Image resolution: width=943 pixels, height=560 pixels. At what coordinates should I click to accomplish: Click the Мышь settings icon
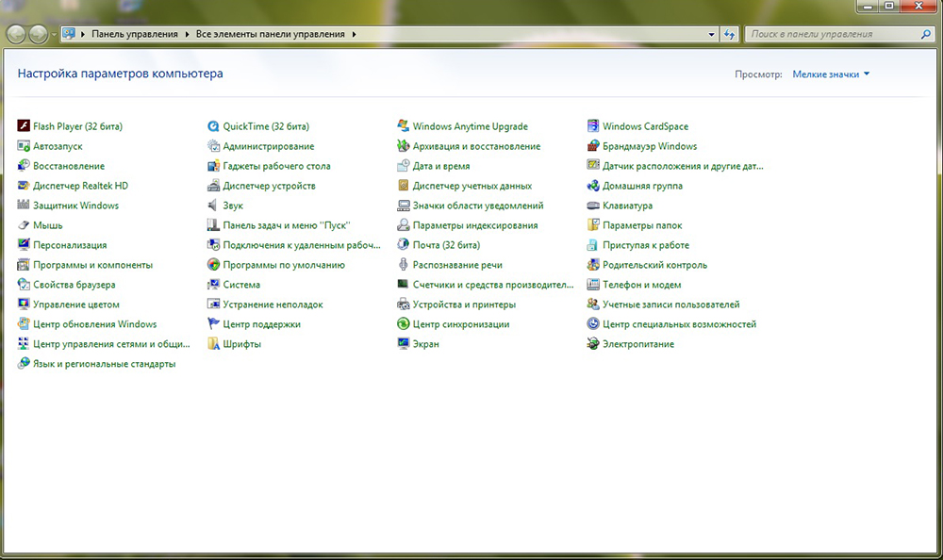(24, 225)
